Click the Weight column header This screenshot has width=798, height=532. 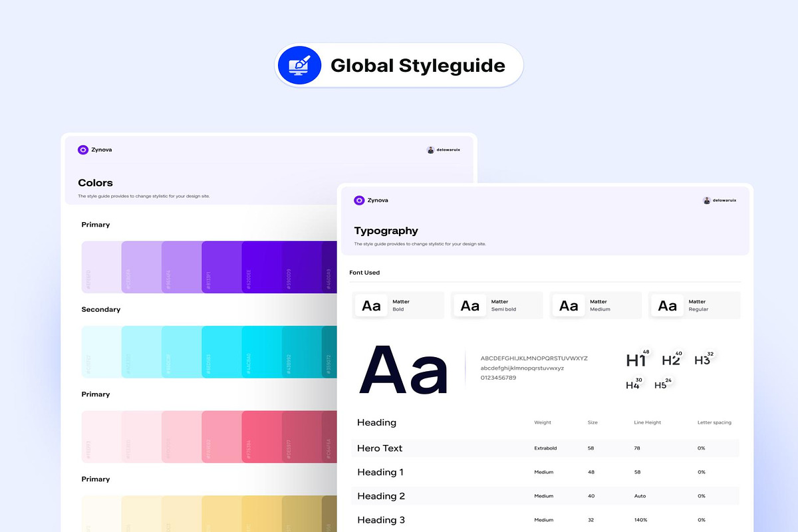(543, 422)
